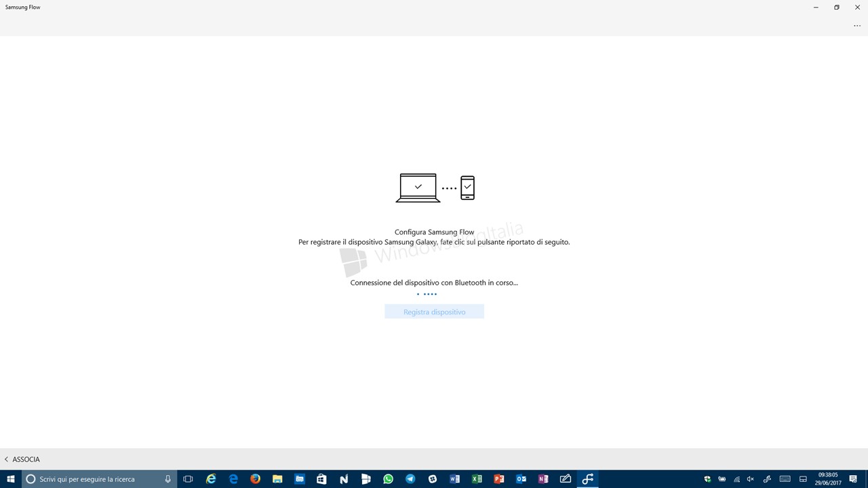
Task: Open the pen sketch app in taskbar
Action: [566, 479]
